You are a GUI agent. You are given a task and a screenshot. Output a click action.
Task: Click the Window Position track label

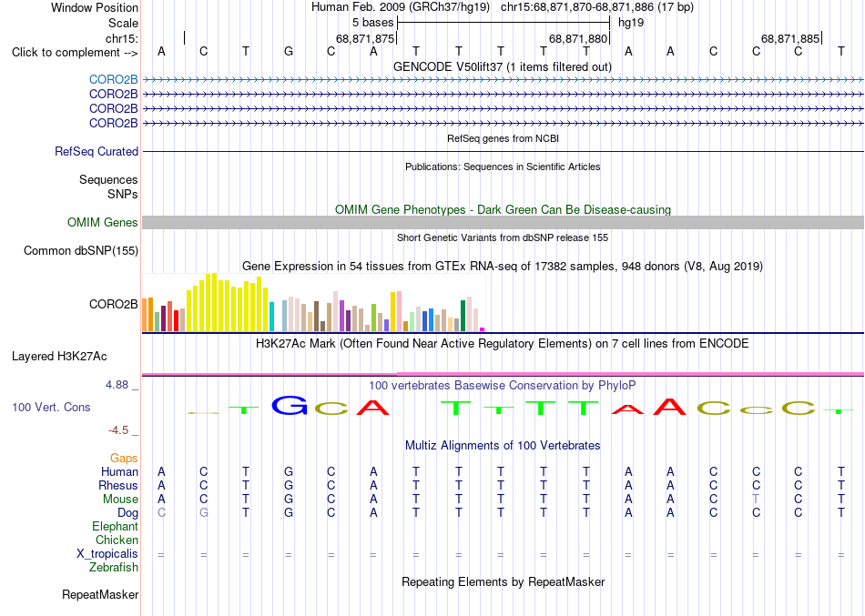[95, 7]
